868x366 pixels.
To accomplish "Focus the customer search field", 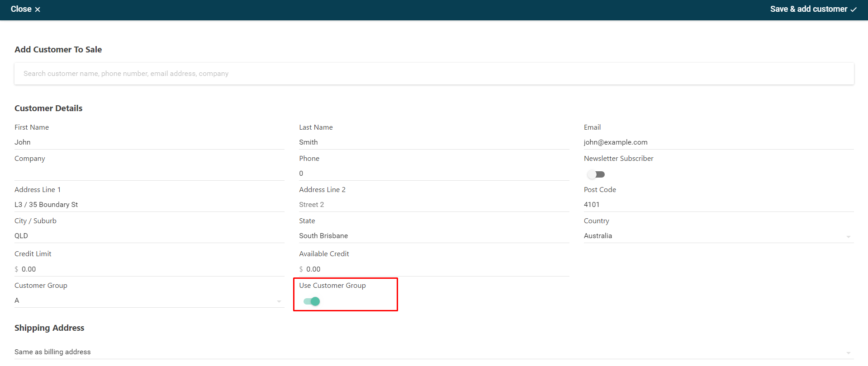I will 434,74.
